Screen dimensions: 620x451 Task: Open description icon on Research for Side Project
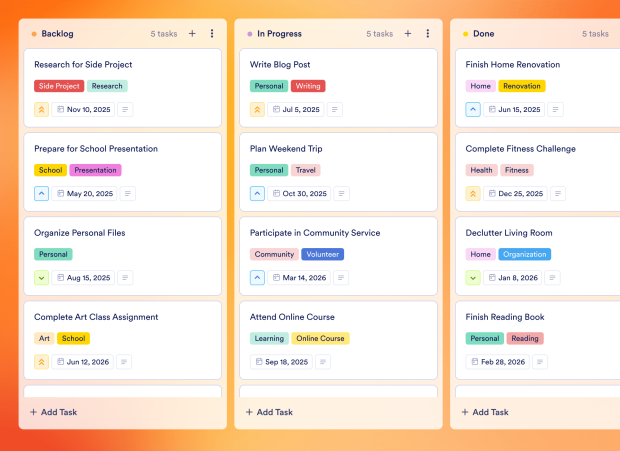click(x=125, y=109)
